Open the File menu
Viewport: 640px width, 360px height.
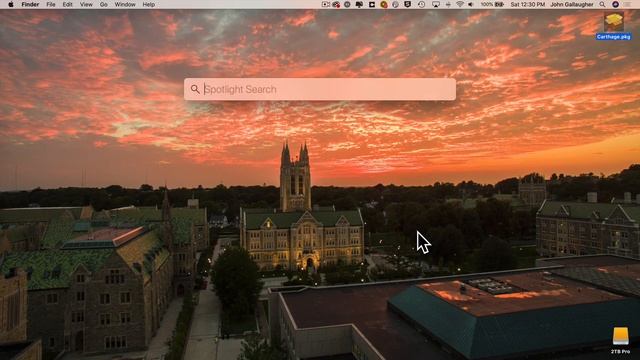pyautogui.click(x=51, y=4)
